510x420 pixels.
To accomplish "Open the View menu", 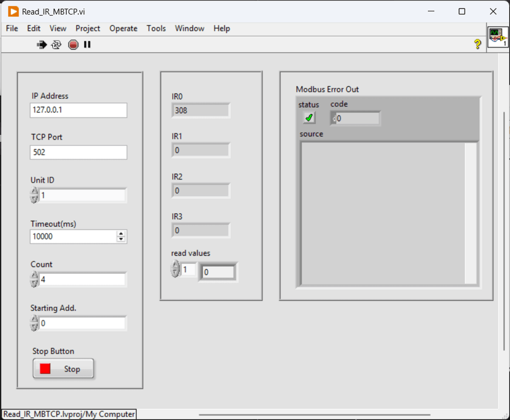I will pos(58,28).
